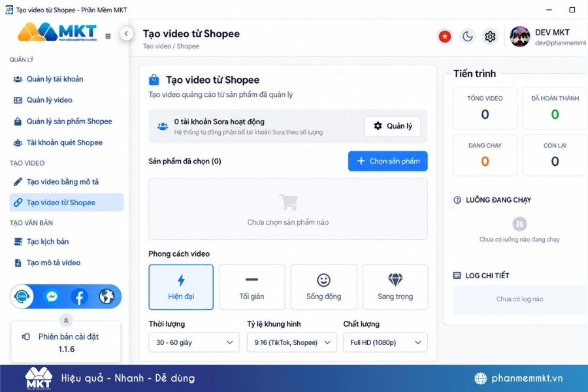
Task: Select the Sang trọng video style
Action: (x=395, y=287)
